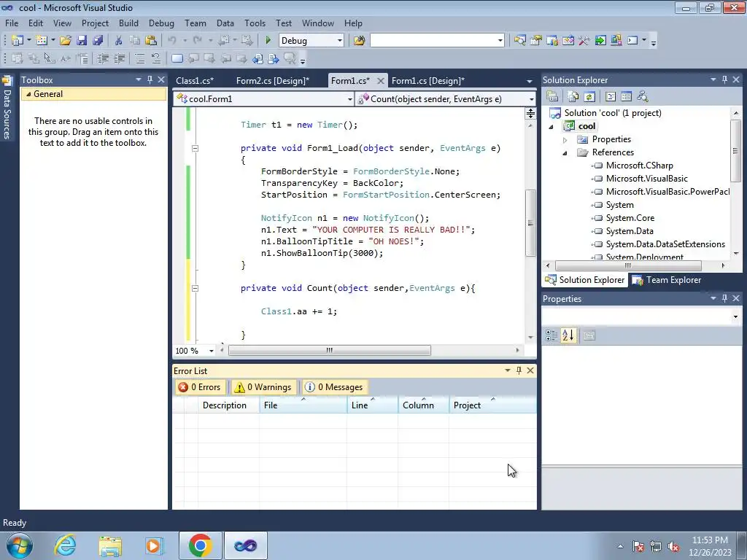747x560 pixels.
Task: Click Categorized view icon in Properties panel
Action: pos(551,335)
